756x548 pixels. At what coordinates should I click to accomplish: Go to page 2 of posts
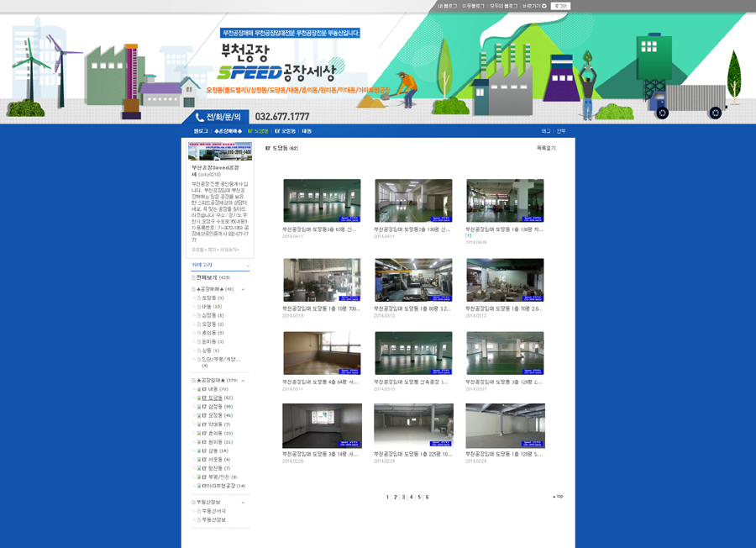pos(396,497)
